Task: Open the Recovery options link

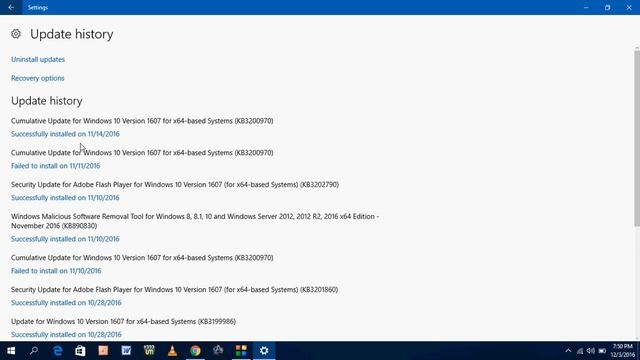Action: (x=38, y=78)
